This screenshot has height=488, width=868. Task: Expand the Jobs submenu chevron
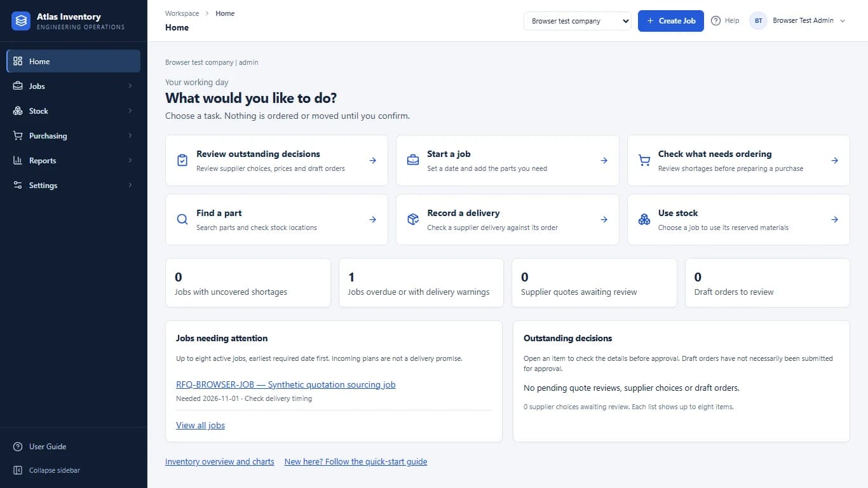130,86
